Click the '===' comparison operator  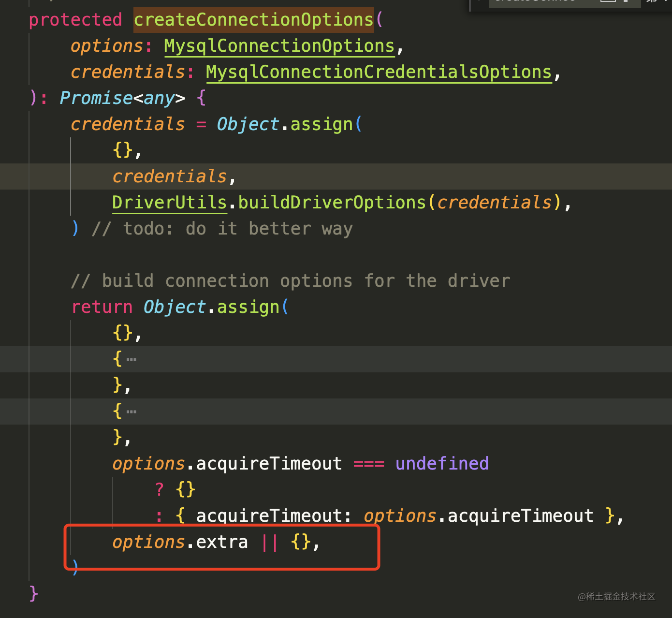369,464
